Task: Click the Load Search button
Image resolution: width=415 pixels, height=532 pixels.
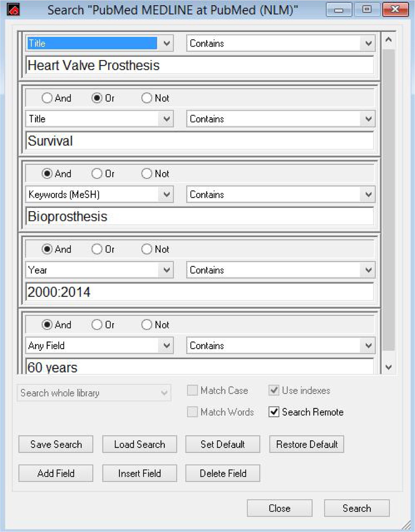Action: [x=139, y=444]
